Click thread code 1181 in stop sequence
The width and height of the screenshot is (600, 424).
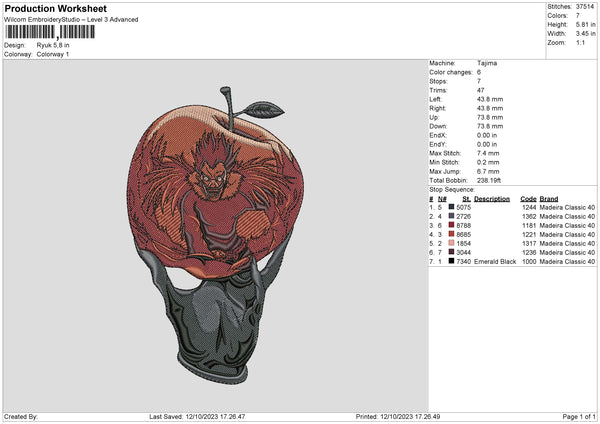click(529, 225)
